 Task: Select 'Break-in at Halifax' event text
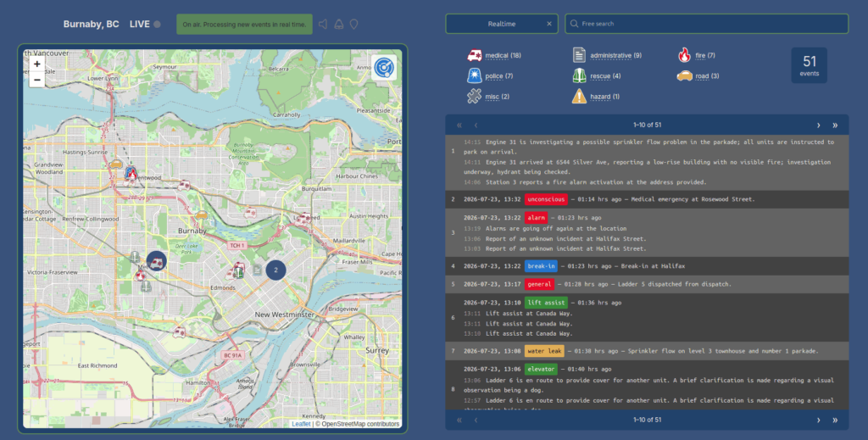(x=653, y=266)
